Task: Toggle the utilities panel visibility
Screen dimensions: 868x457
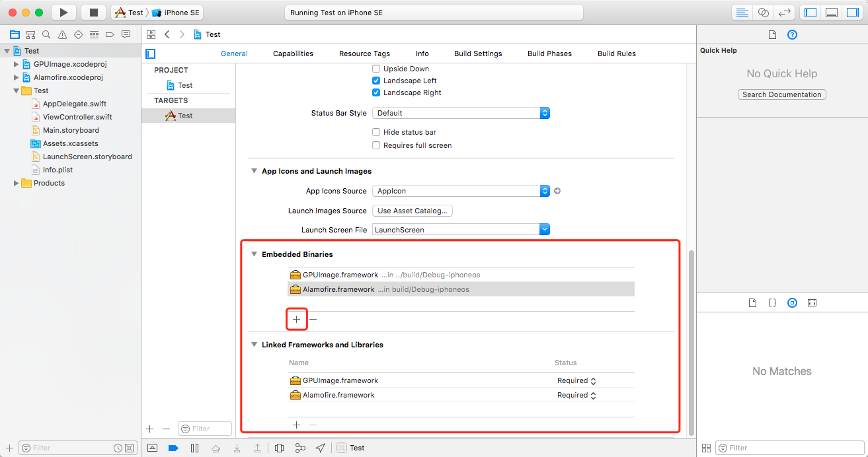Action: point(853,13)
